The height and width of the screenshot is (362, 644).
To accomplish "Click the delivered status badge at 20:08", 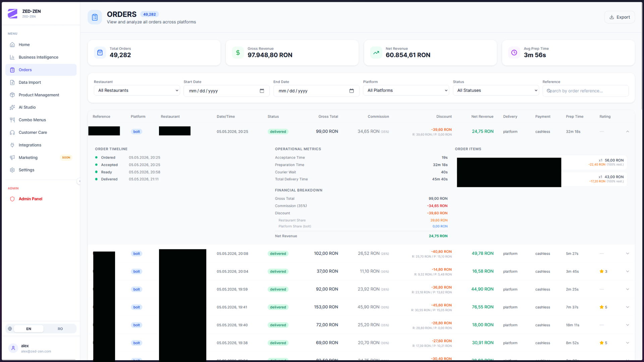I will pyautogui.click(x=278, y=254).
